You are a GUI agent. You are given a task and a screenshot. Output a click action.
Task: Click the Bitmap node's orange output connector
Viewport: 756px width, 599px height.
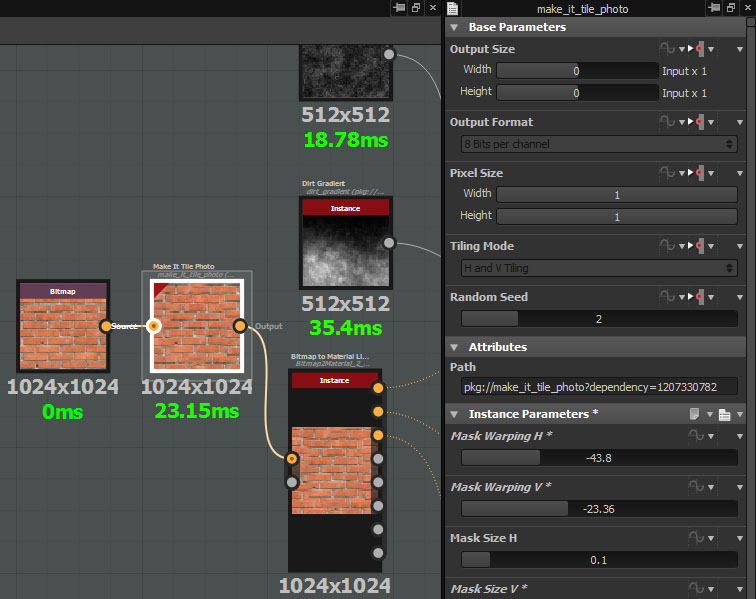tap(106, 326)
